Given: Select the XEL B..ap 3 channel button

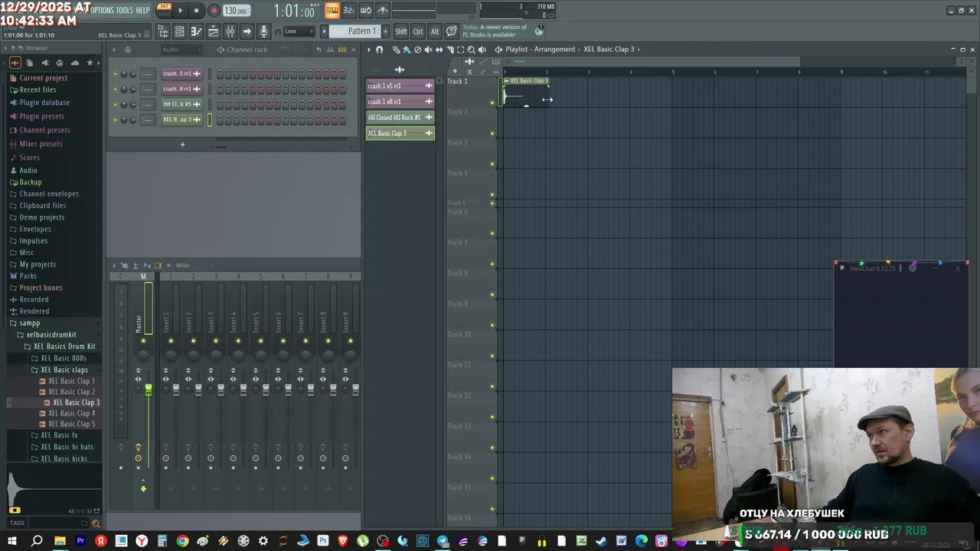Looking at the screenshot, I should point(181,120).
